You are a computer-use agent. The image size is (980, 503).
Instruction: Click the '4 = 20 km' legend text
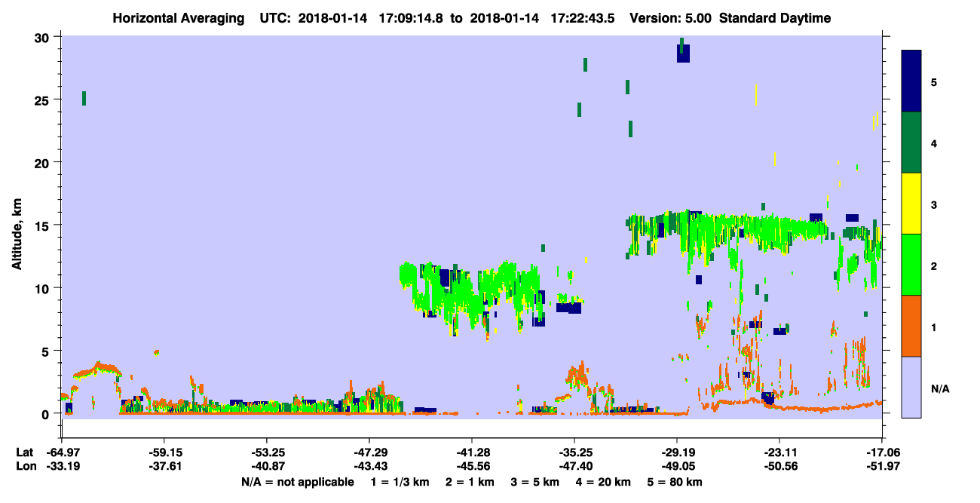(x=603, y=482)
